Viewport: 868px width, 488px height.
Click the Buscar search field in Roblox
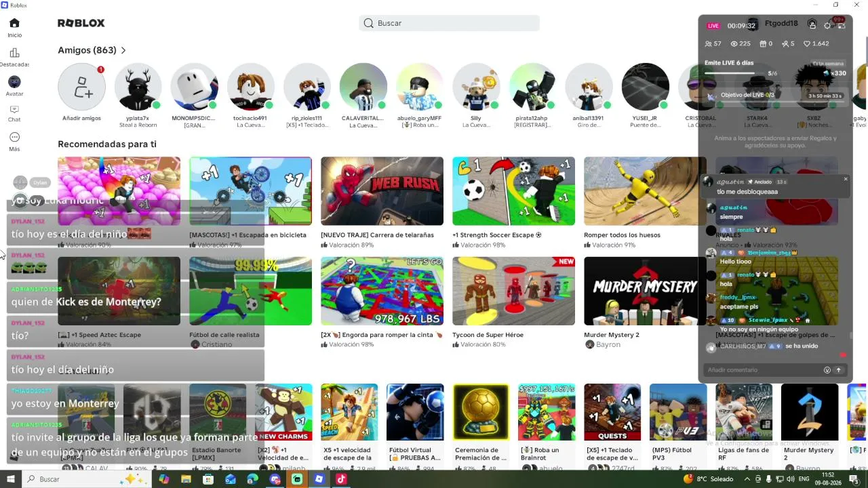point(449,23)
